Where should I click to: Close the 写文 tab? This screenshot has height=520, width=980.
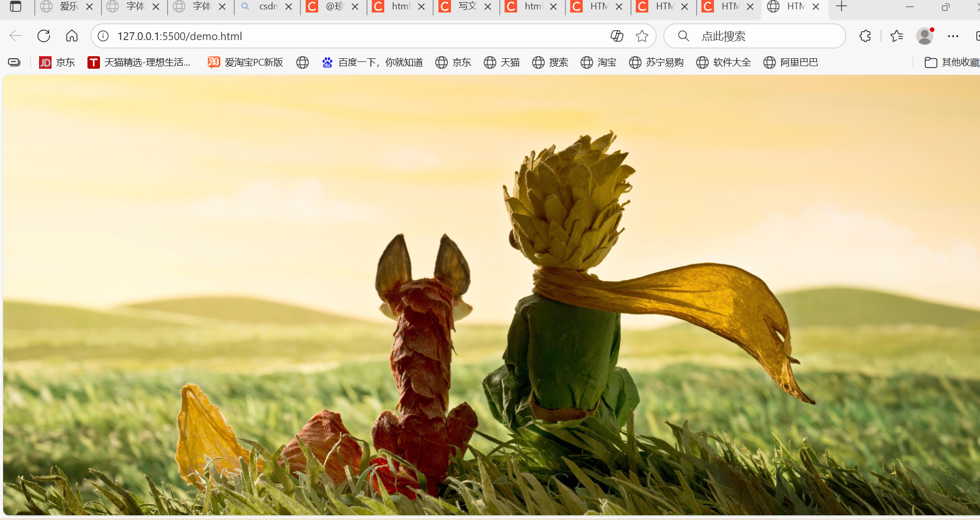(488, 7)
